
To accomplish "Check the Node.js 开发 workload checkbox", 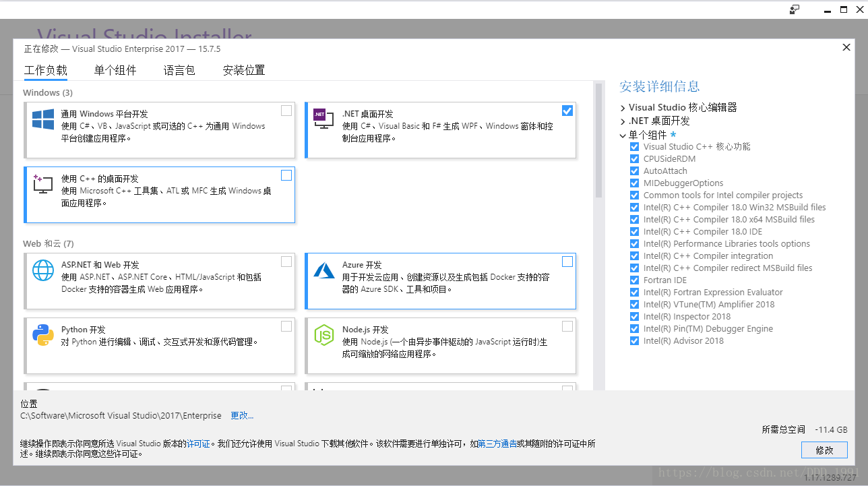I will (567, 326).
